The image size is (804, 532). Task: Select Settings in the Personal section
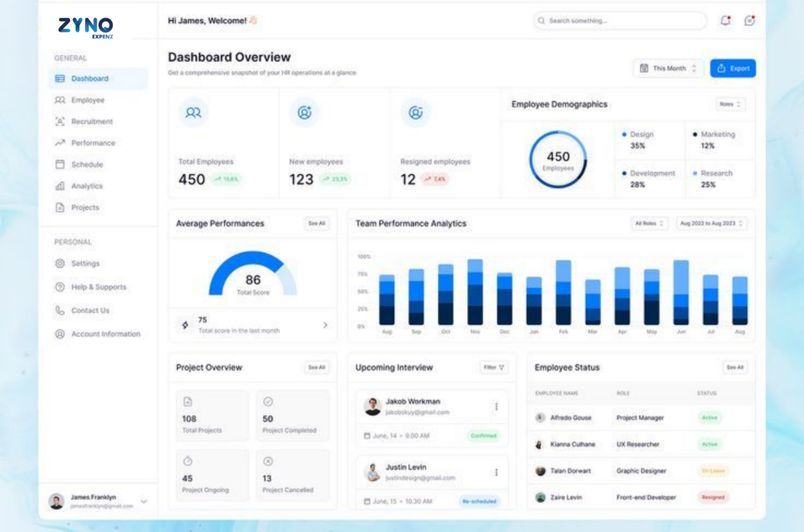(x=85, y=263)
